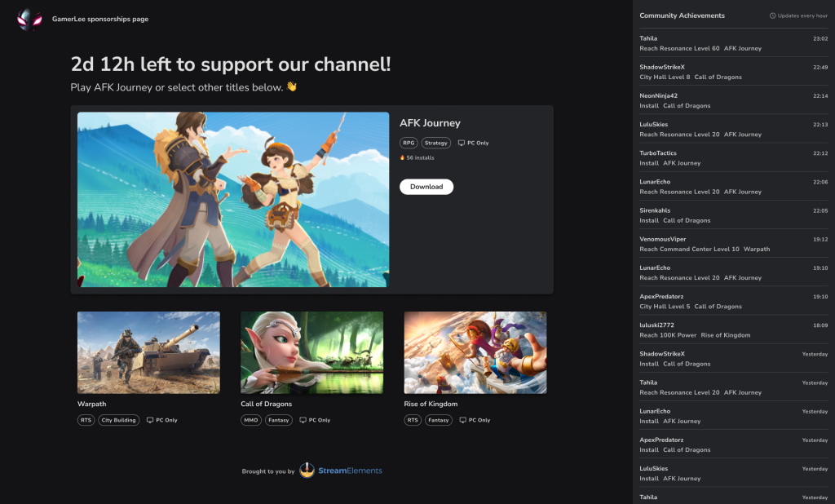The height and width of the screenshot is (504, 835).
Task: Click the fire icon beside 56 installs
Action: pos(402,157)
